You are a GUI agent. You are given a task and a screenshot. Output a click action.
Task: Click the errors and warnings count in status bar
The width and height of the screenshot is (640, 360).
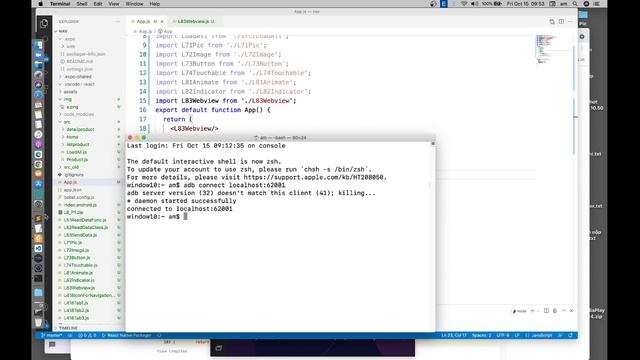87,336
